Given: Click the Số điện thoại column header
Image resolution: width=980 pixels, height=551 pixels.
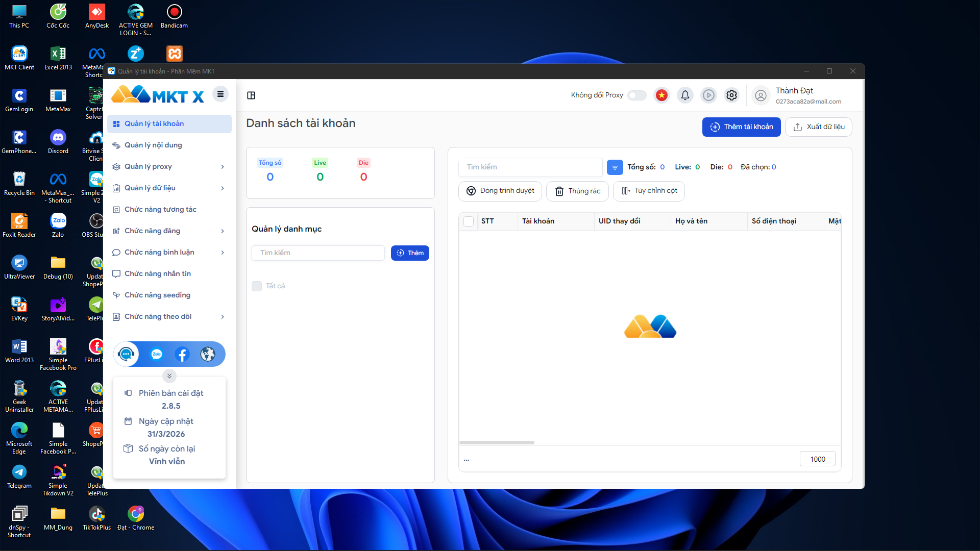Looking at the screenshot, I should click(x=786, y=221).
